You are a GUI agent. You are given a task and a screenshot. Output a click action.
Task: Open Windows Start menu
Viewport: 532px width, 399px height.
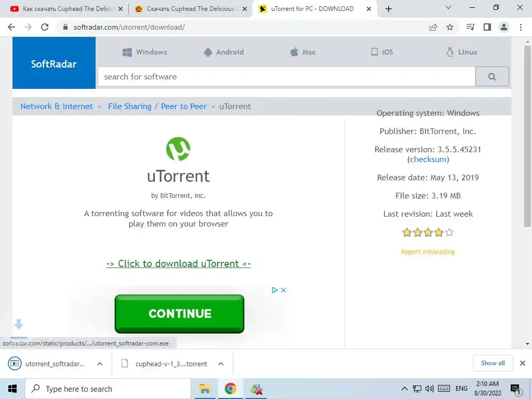point(12,389)
